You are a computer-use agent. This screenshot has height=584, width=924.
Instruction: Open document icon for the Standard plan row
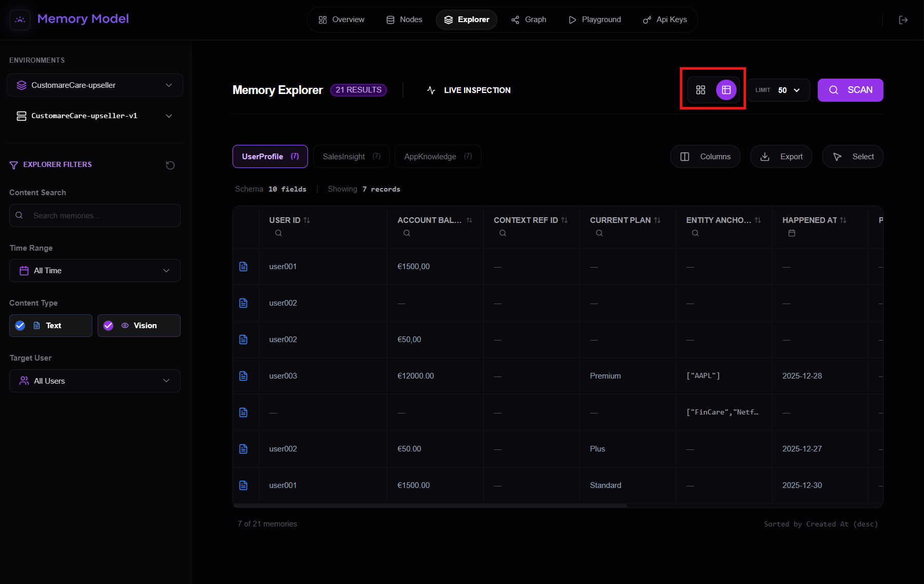point(243,485)
